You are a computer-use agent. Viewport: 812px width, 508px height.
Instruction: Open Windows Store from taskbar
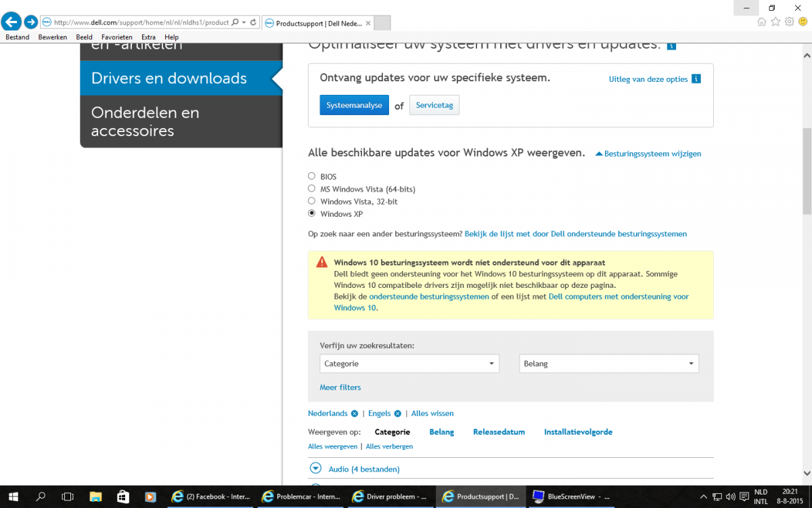coord(122,496)
